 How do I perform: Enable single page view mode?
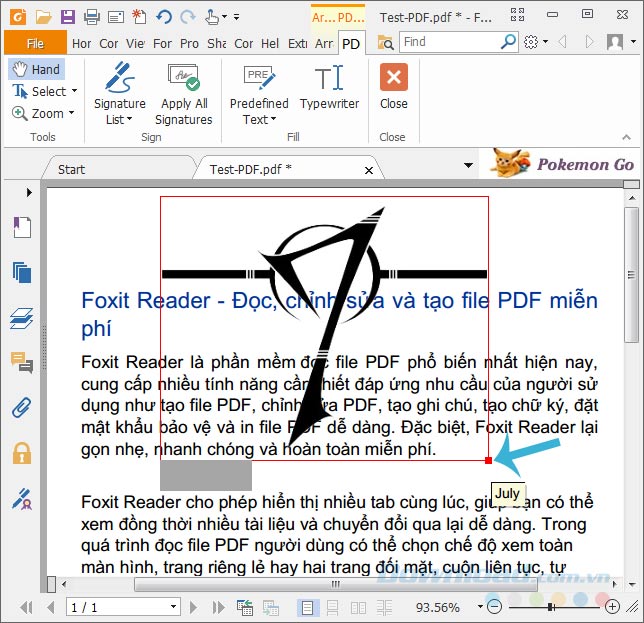(x=307, y=607)
